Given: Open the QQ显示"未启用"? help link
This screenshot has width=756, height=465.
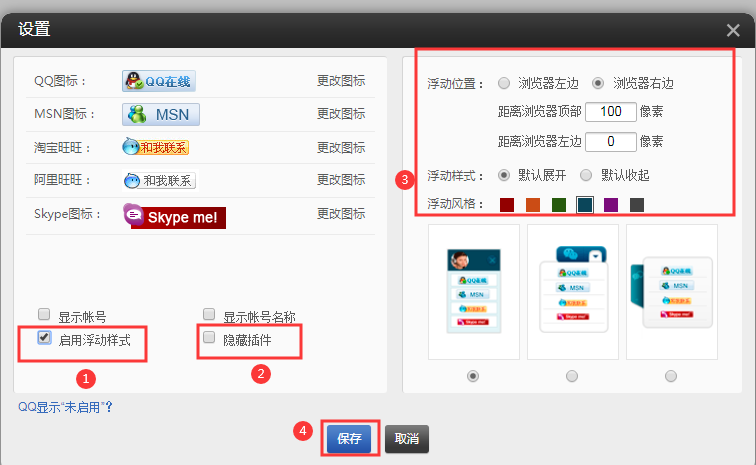Looking at the screenshot, I should point(65,407).
